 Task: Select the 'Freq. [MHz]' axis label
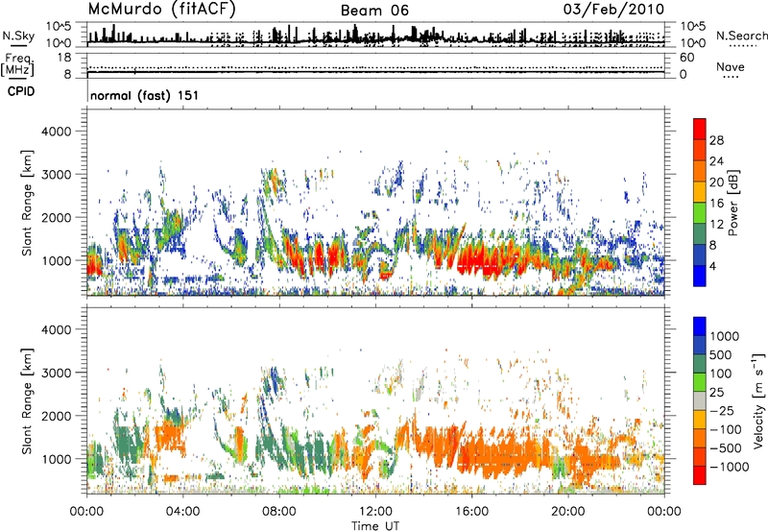coord(18,64)
